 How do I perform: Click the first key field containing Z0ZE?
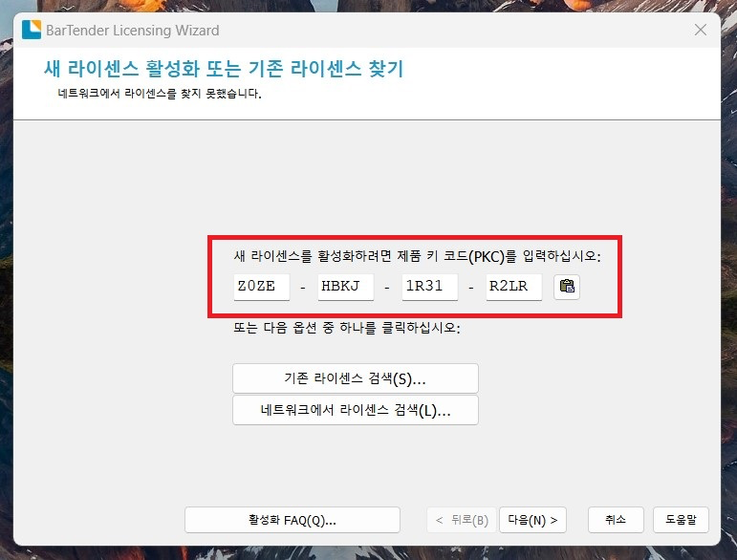261,286
